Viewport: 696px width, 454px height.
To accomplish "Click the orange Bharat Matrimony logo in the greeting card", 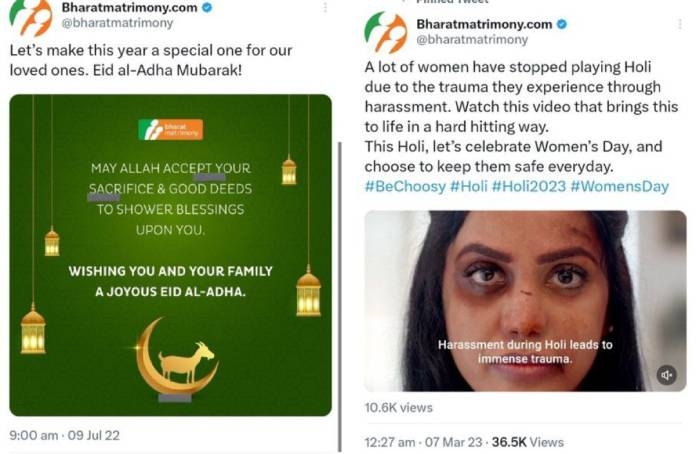I will click(170, 129).
